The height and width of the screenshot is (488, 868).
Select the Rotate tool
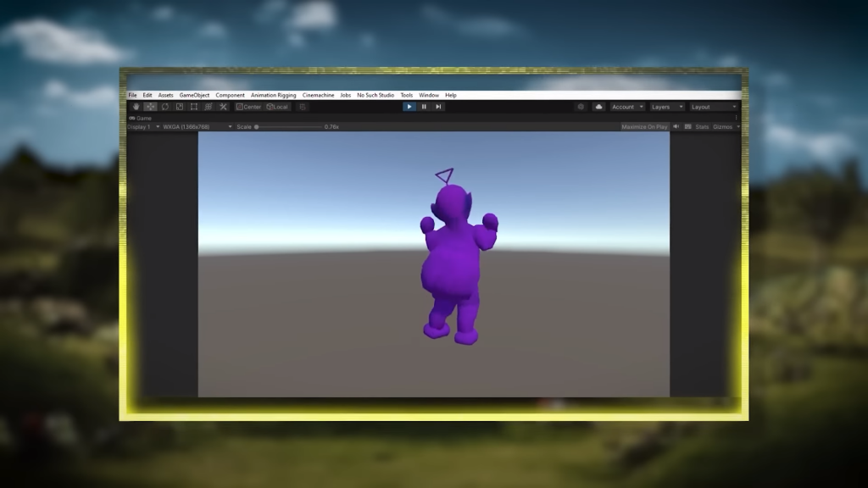[165, 107]
